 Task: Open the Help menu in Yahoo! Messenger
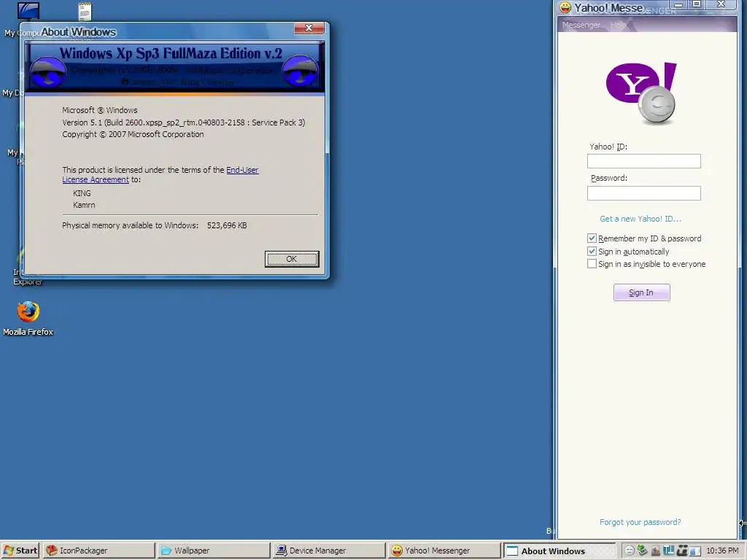tap(618, 25)
